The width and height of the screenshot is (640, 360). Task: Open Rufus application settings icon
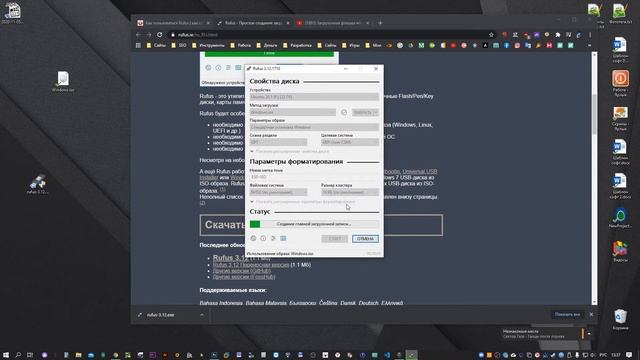(273, 238)
